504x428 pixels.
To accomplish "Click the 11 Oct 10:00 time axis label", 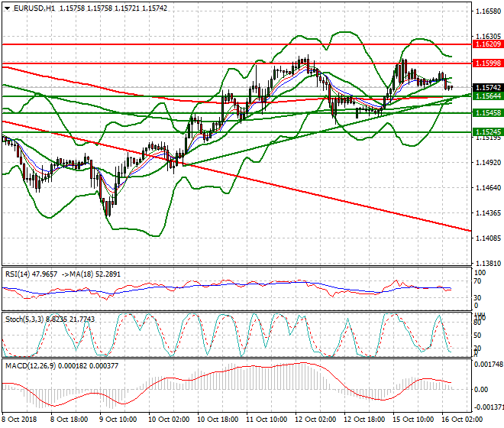I will tap(267, 420).
